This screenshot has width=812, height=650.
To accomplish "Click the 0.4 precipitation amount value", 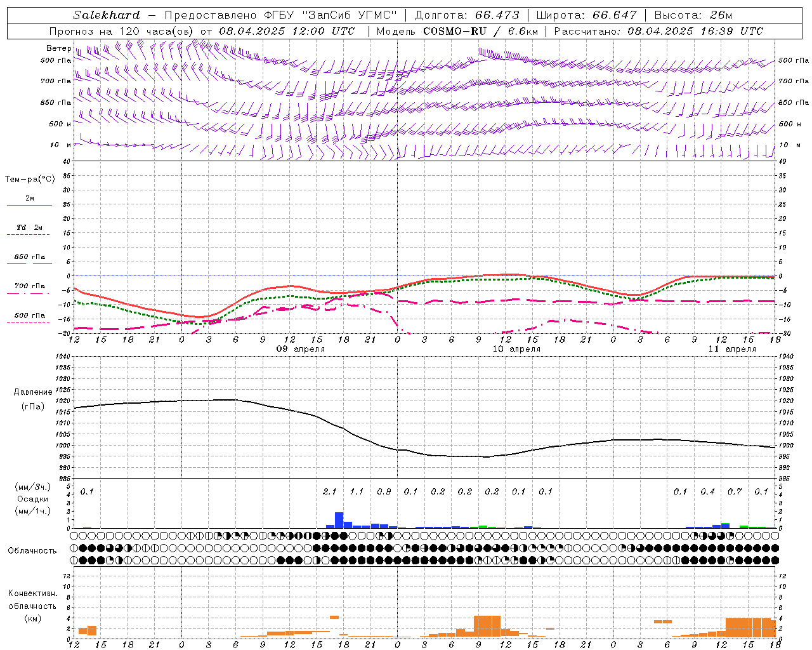I will (707, 491).
